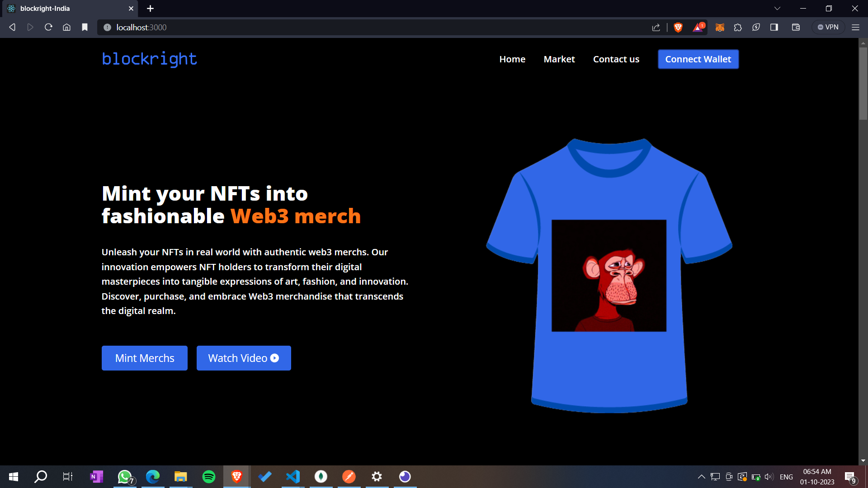868x488 pixels.
Task: Reload the page
Action: 48,28
